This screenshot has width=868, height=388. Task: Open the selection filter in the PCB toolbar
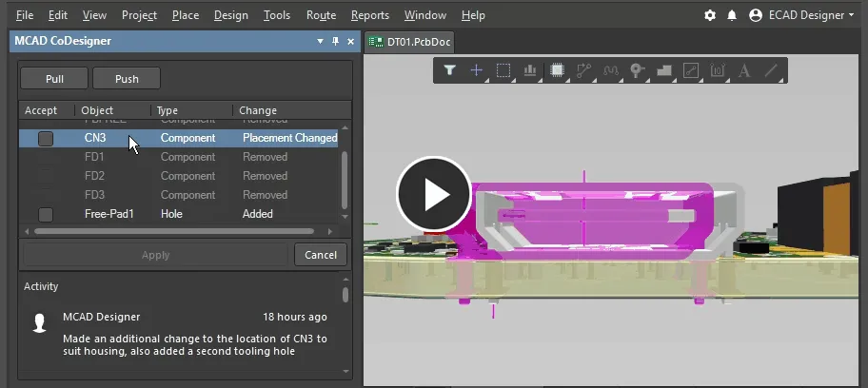(x=449, y=70)
